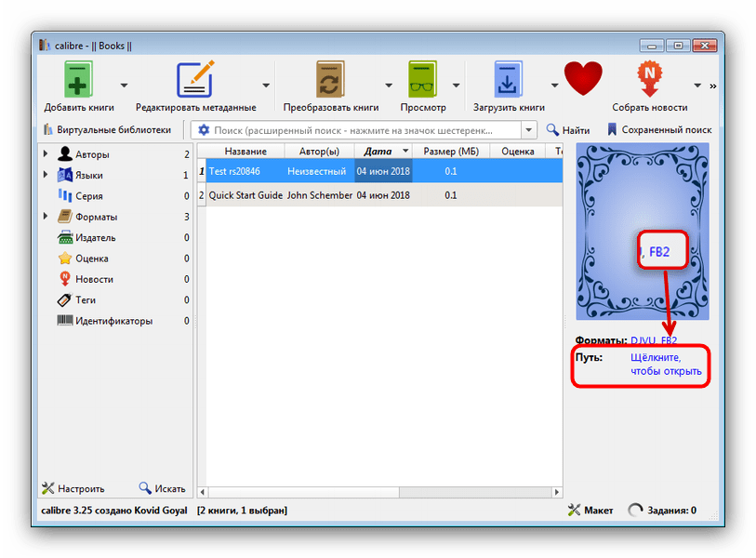Open Convert books dropdown arrow

pyautogui.click(x=389, y=86)
